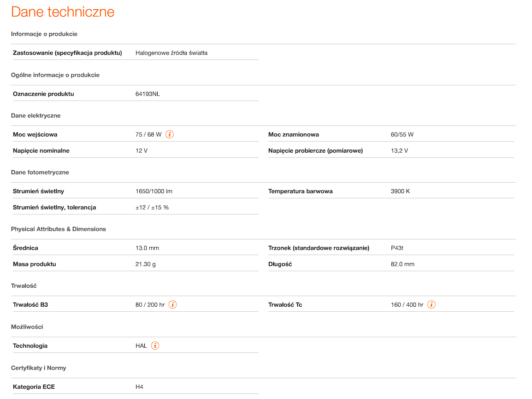Click the "Dane techniczne" page heading
Screen dimensions: 532x399
[x=63, y=12]
